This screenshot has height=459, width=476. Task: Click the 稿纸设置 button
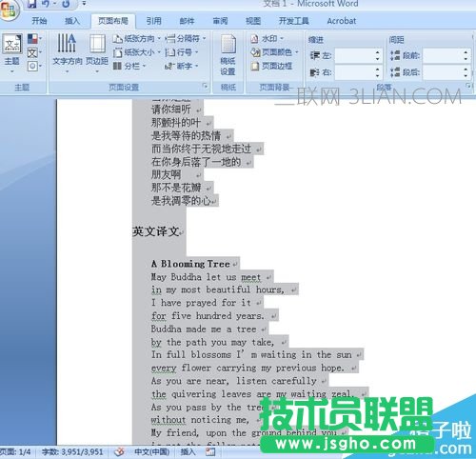click(228, 55)
